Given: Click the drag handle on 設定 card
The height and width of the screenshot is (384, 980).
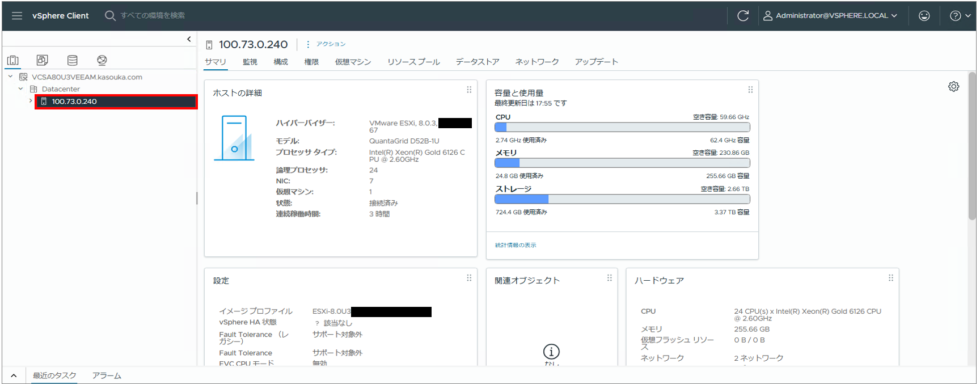Looking at the screenshot, I should pos(469,278).
